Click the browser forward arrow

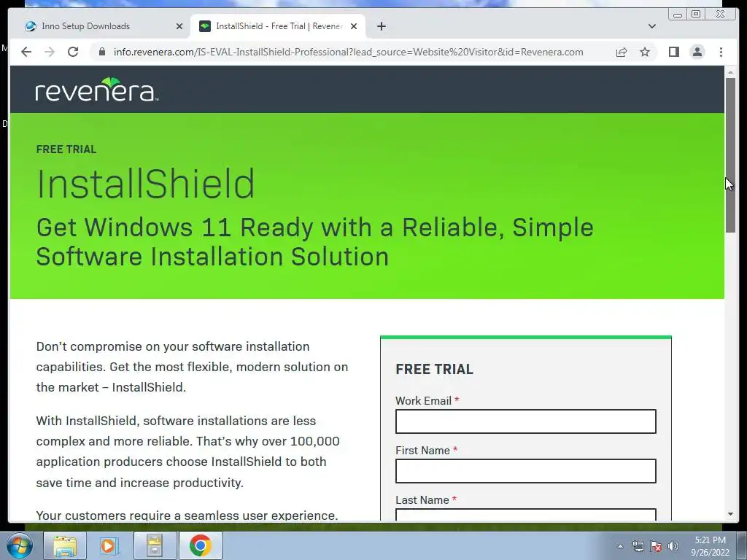(50, 52)
